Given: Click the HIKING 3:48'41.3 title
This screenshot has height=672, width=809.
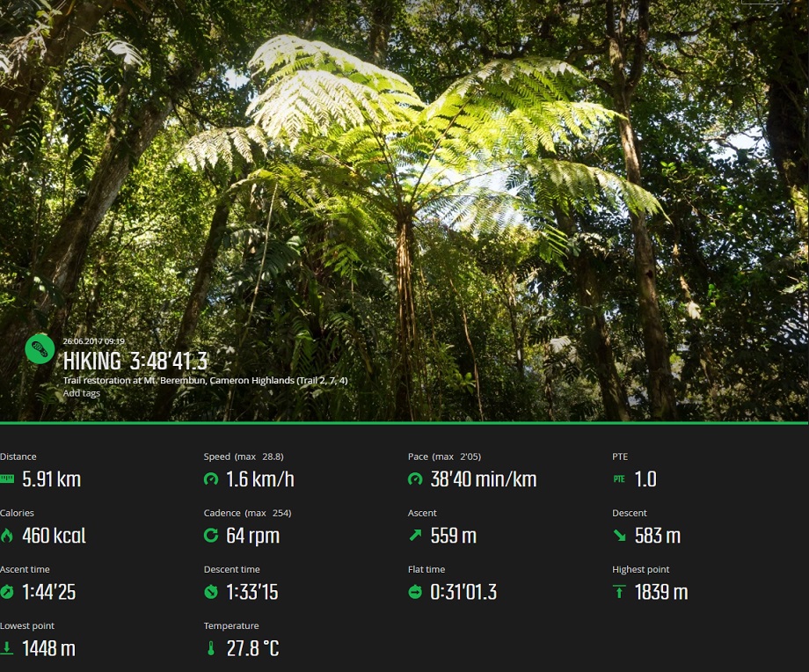Looking at the screenshot, I should pyautogui.click(x=135, y=361).
